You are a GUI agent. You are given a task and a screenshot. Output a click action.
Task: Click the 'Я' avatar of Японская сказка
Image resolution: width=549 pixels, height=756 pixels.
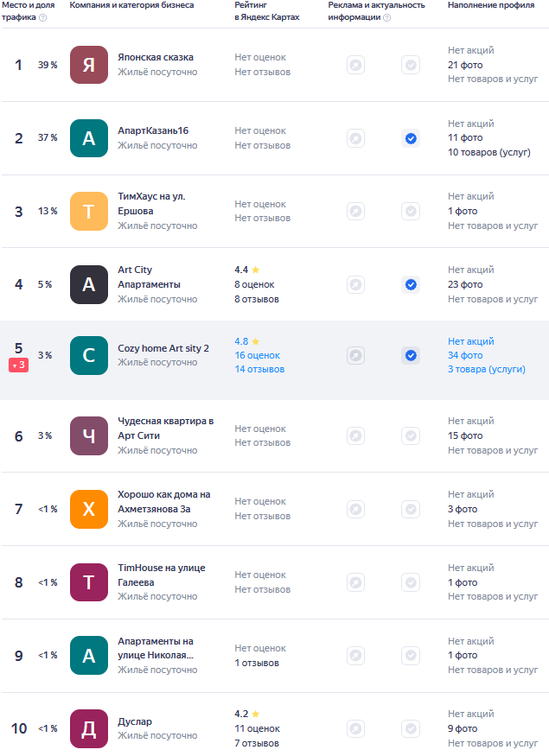pos(89,65)
